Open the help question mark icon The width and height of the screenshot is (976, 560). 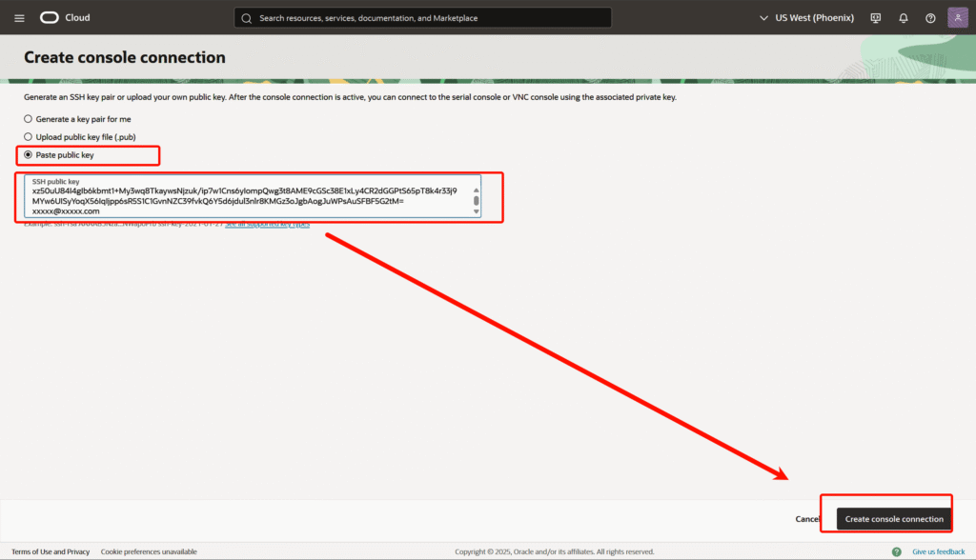[x=930, y=18]
